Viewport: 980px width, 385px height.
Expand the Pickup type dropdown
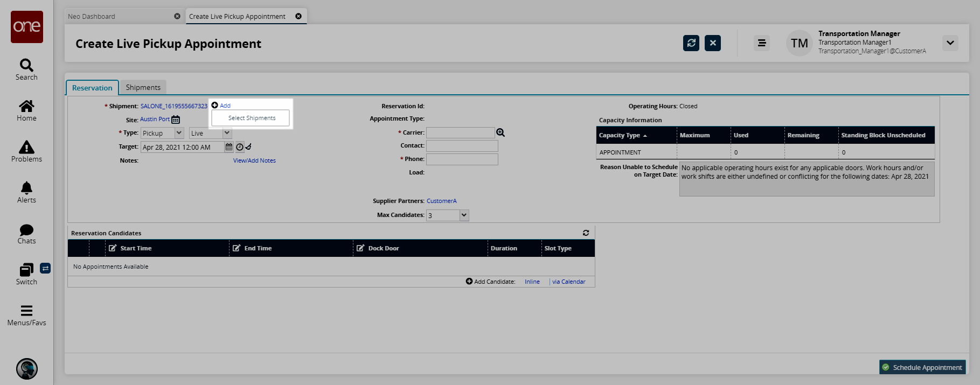pos(179,133)
